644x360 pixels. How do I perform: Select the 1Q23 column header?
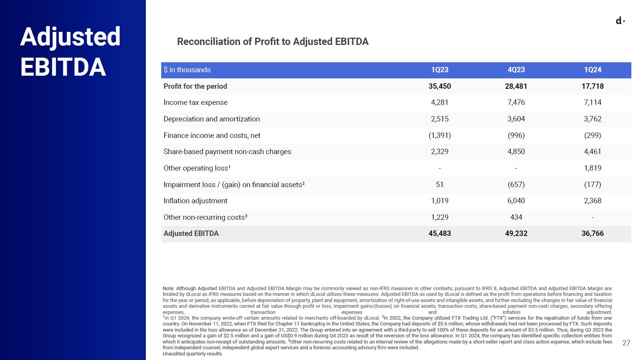pos(440,70)
